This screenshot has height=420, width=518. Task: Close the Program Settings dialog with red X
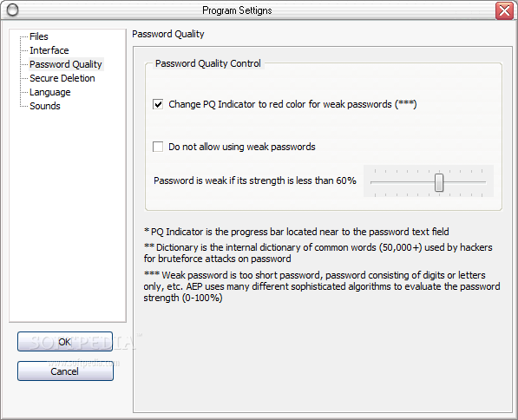[504, 10]
